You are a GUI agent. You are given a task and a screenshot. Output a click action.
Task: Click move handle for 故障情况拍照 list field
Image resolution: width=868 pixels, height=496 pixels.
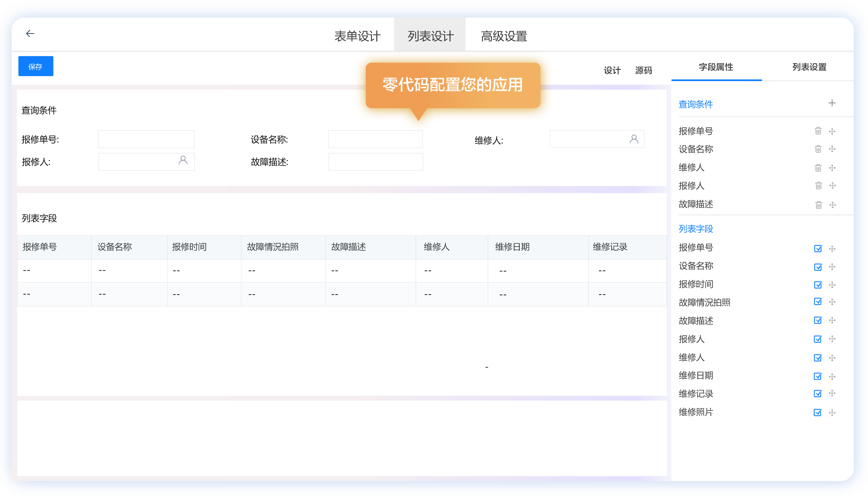(832, 302)
